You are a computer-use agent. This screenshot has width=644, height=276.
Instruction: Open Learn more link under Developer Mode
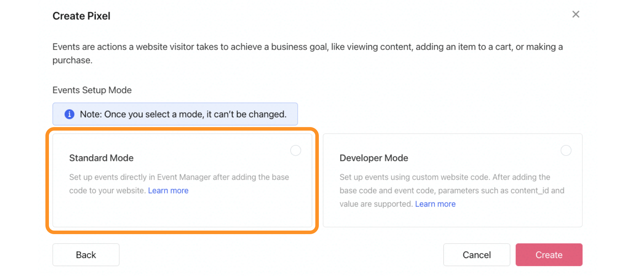(x=435, y=204)
